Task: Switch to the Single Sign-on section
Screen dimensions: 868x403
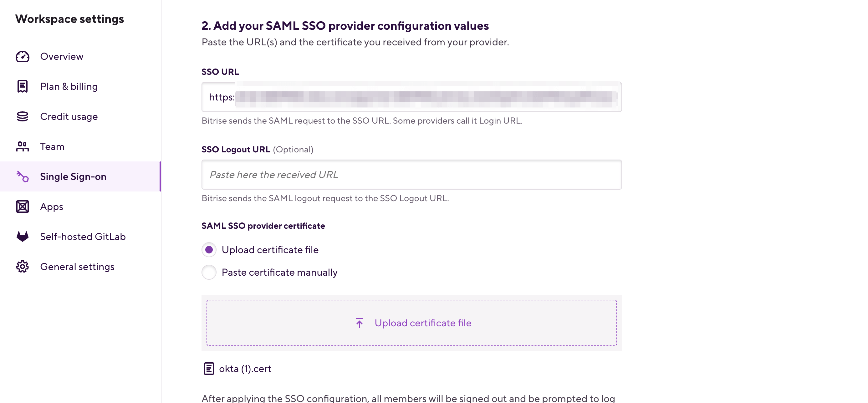Action: 73,176
